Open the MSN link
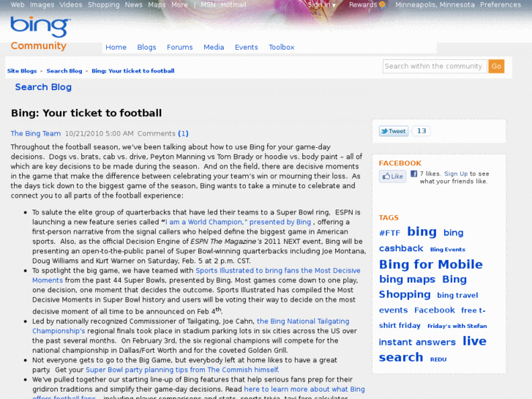 209,4
